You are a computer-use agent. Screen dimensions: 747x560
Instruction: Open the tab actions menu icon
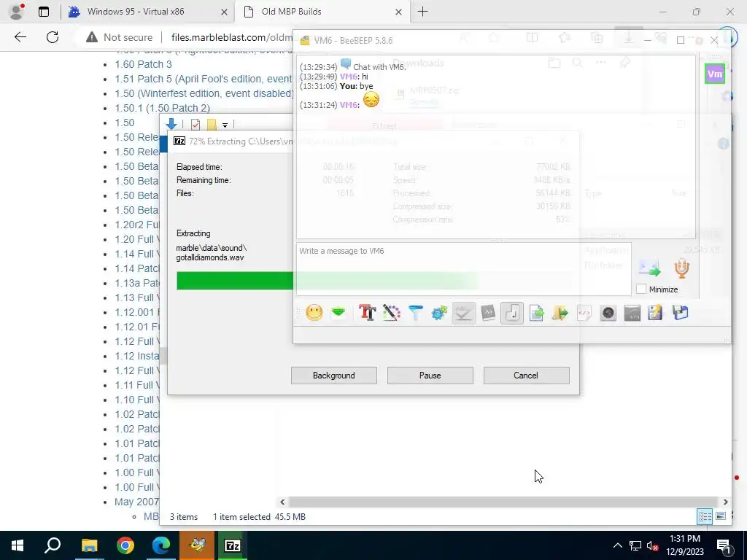click(x=43, y=12)
